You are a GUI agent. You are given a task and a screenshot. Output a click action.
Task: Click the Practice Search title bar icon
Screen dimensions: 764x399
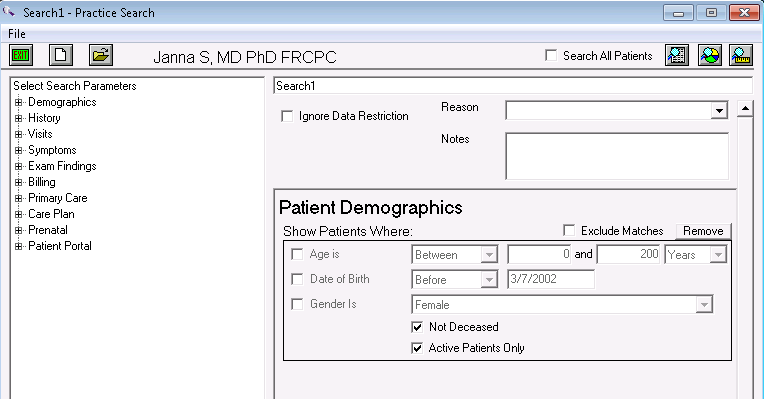pos(9,11)
